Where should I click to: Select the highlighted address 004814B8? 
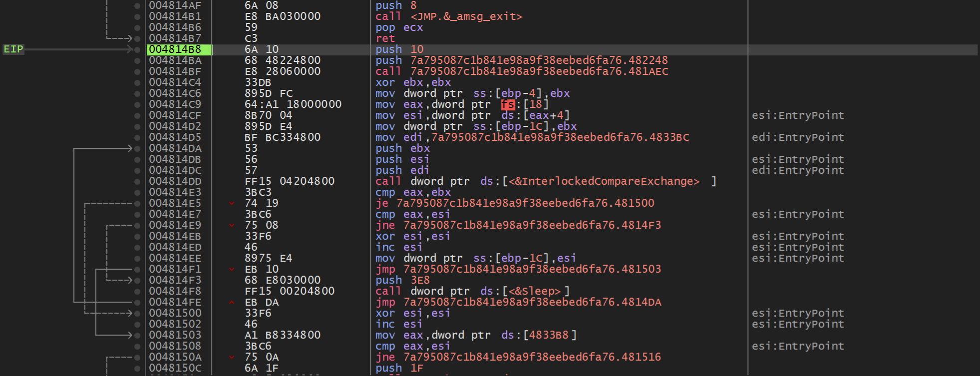point(175,49)
